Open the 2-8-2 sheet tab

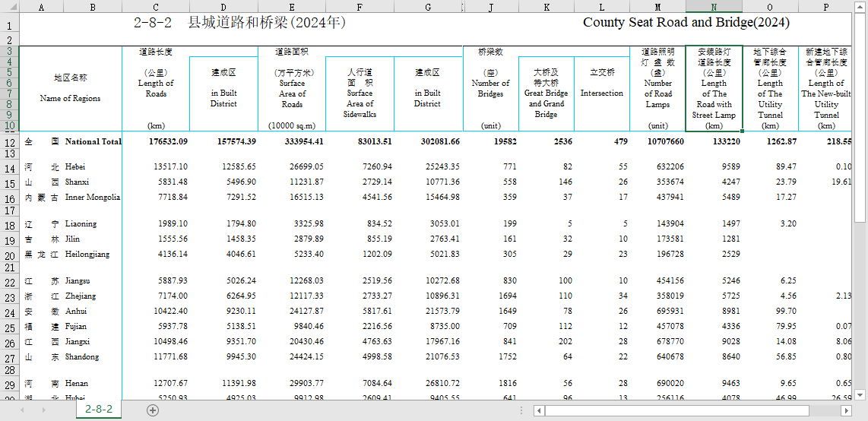[99, 410]
